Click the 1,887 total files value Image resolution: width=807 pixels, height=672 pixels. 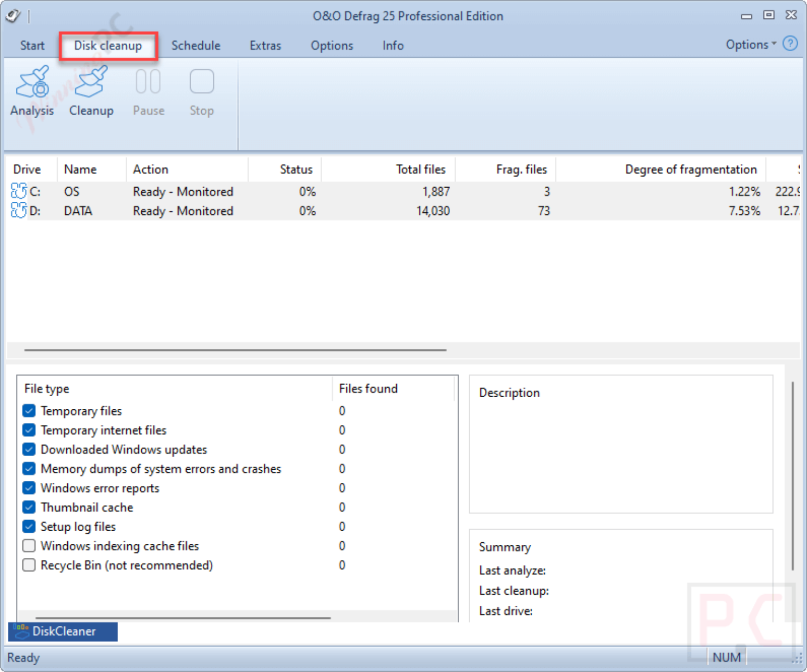436,191
